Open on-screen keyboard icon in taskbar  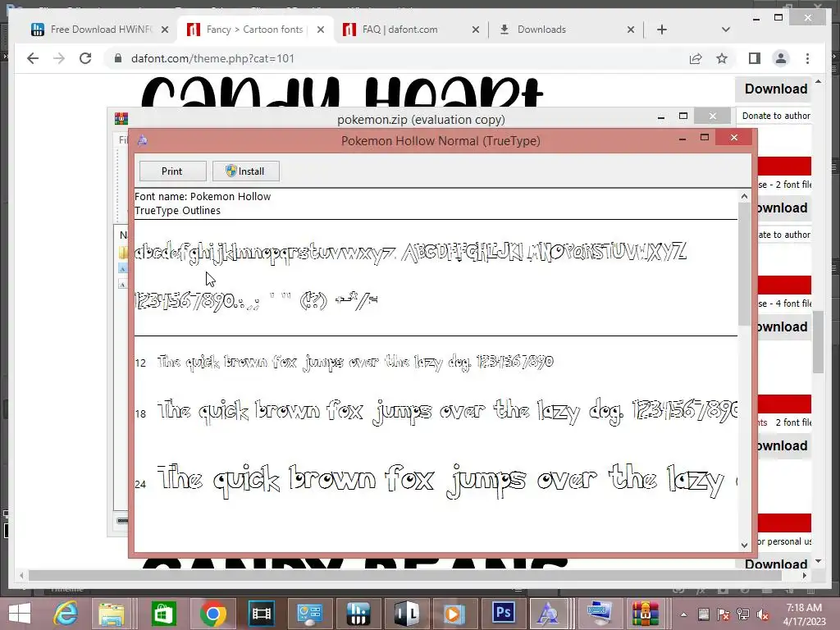(x=598, y=614)
